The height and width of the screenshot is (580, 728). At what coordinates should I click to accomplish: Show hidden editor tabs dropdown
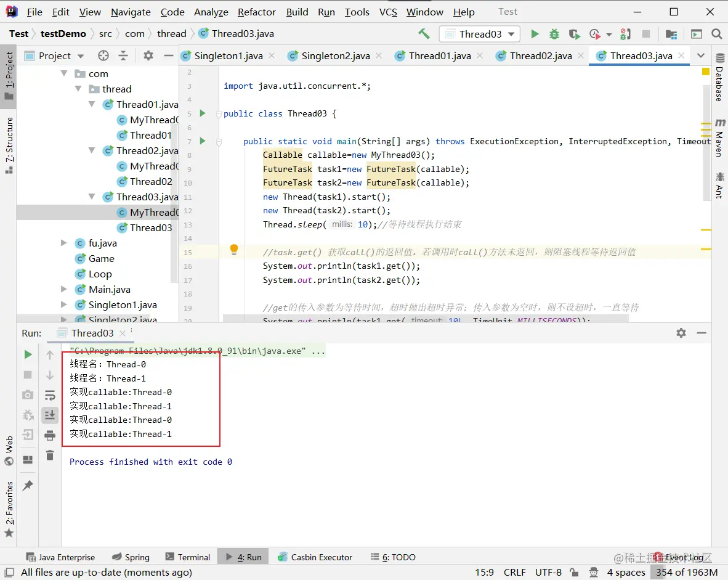701,55
